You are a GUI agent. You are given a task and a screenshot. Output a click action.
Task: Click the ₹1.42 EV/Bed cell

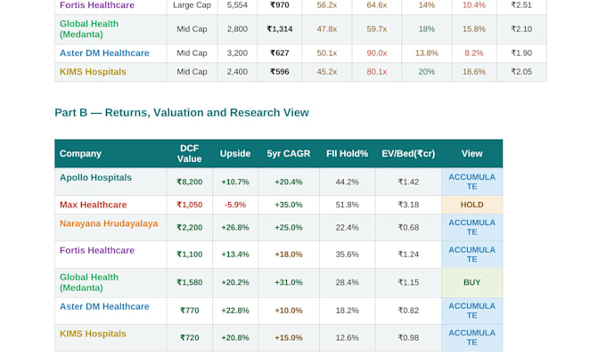408,182
